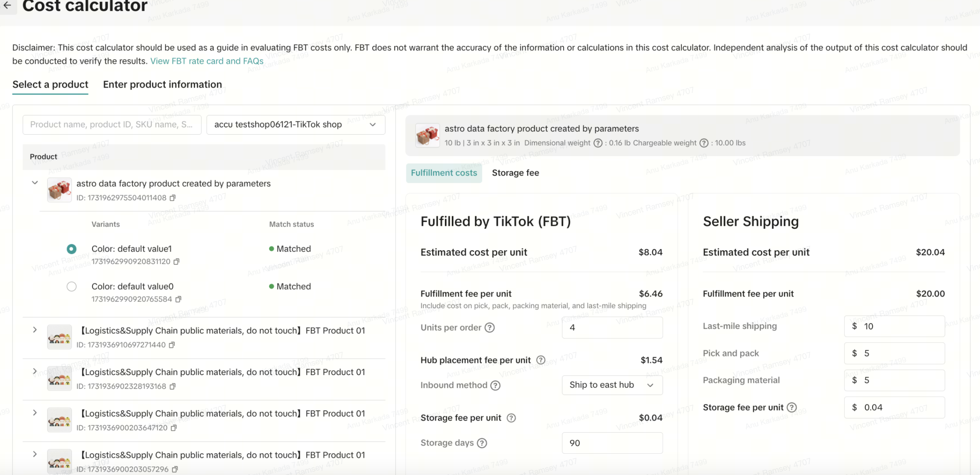Open View FBT rate card and FAQs link
This screenshot has width=980, height=475.
[x=207, y=61]
